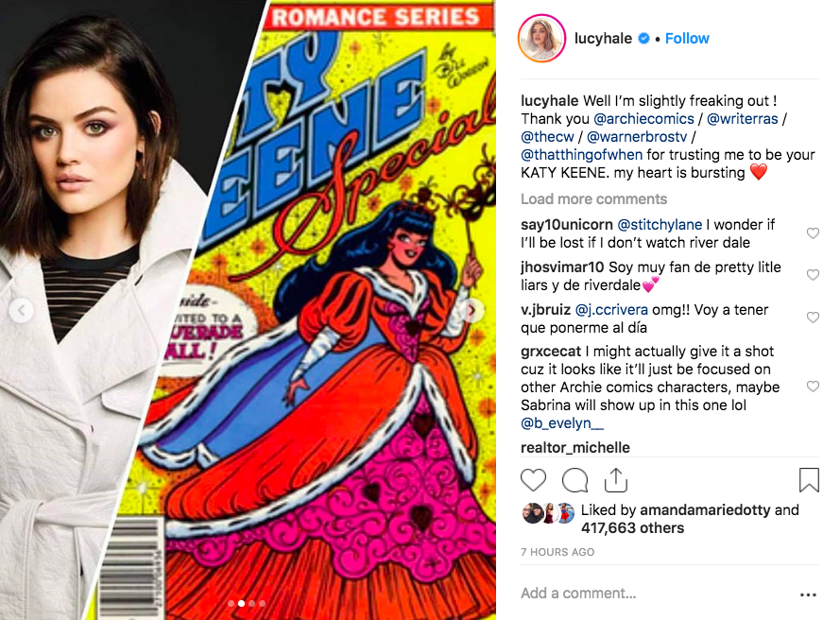Screen dimensions: 840x620
Task: Save the post with the bookmark icon
Action: (x=809, y=479)
